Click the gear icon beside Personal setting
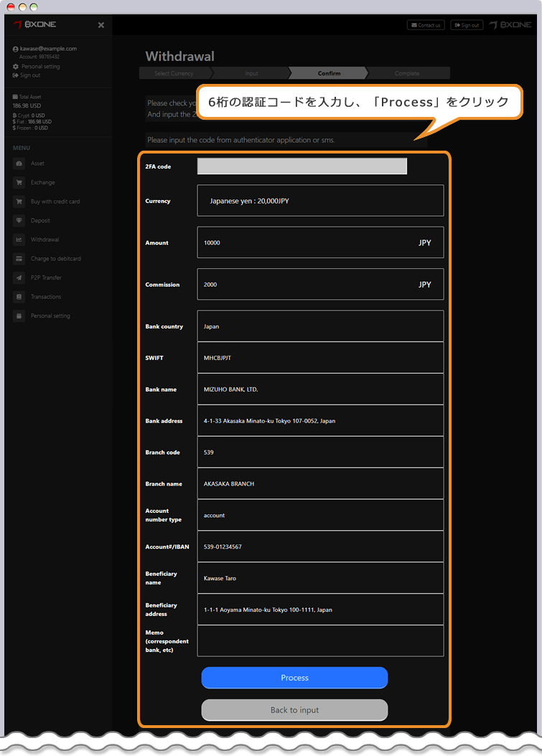 click(x=16, y=67)
